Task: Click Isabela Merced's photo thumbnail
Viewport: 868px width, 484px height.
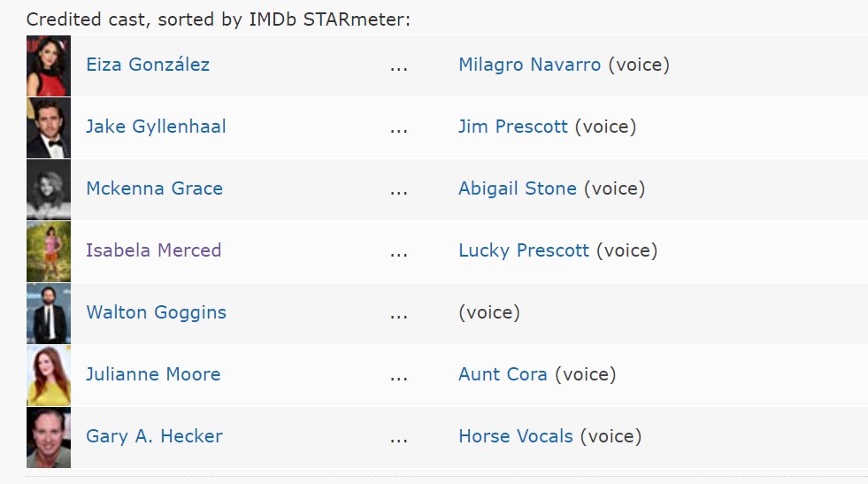Action: click(49, 251)
